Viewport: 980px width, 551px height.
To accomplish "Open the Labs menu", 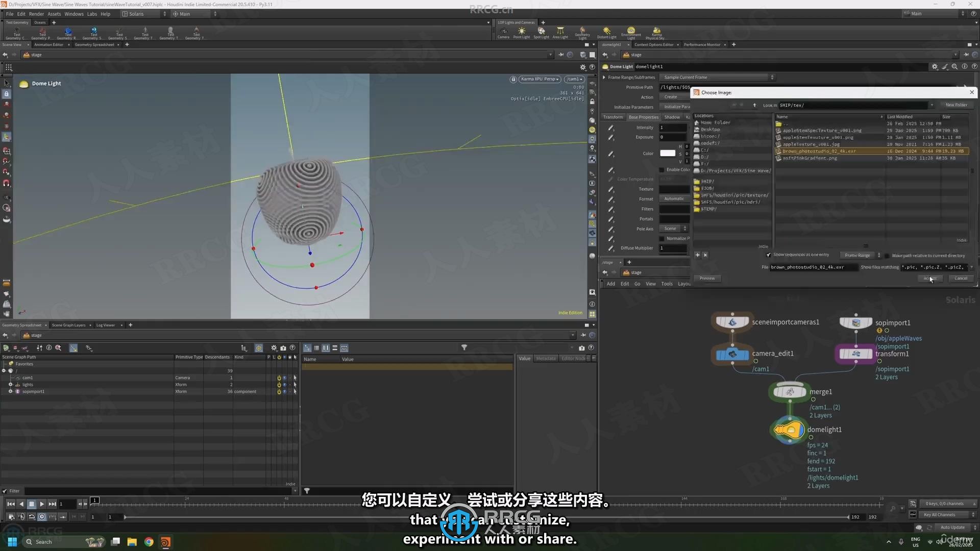I will coord(92,14).
